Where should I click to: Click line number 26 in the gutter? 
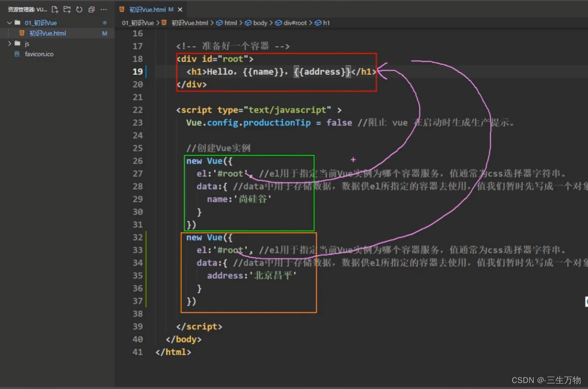coord(138,161)
